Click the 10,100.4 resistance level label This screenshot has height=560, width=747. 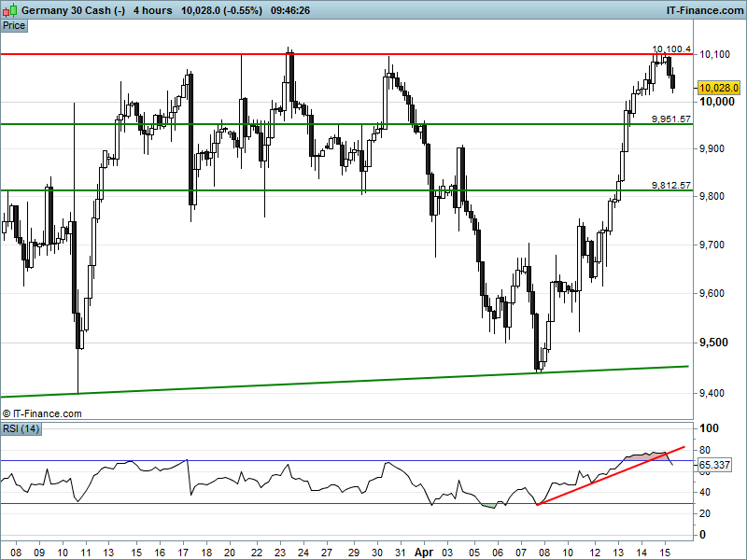tap(671, 49)
